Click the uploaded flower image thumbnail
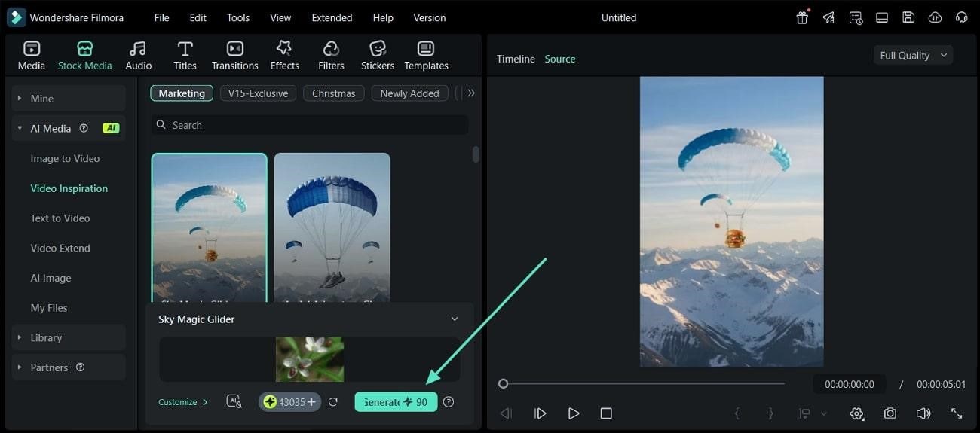Viewport: 980px width, 433px height. 310,359
